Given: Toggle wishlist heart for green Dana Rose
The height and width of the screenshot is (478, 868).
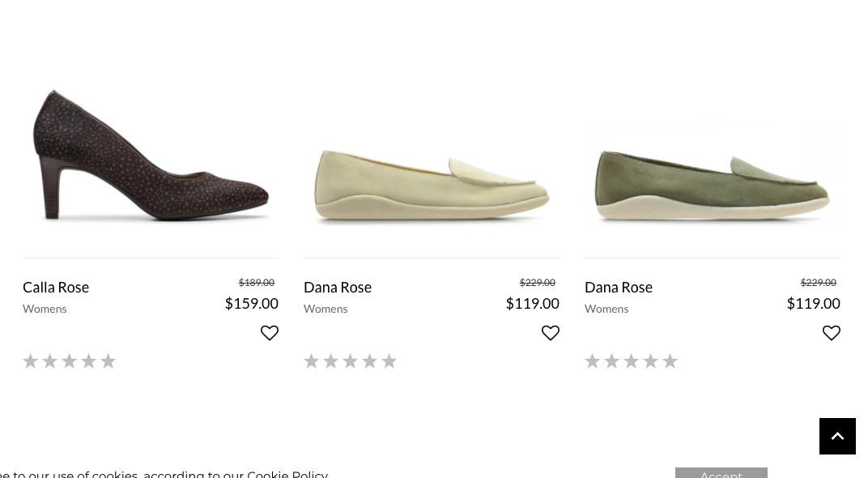Looking at the screenshot, I should tap(832, 333).
